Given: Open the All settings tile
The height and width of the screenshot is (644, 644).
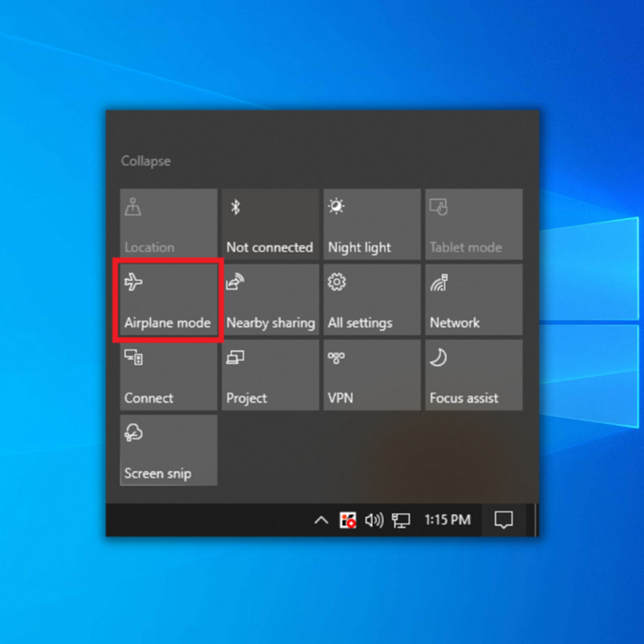Looking at the screenshot, I should 372,299.
